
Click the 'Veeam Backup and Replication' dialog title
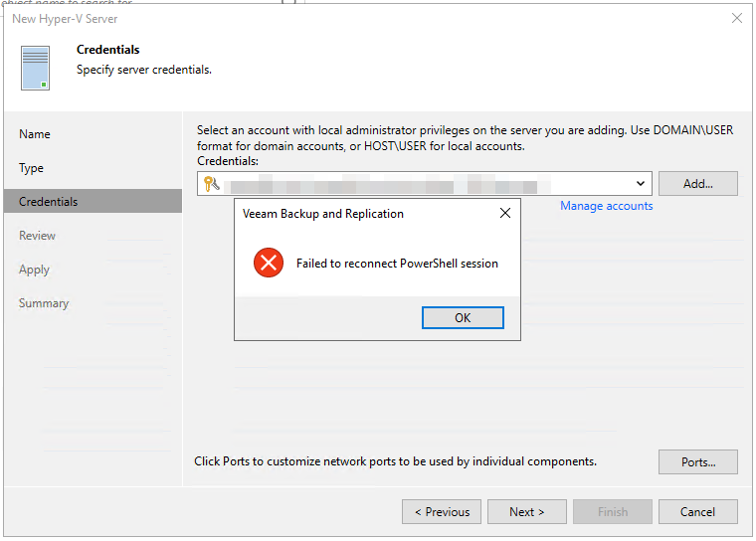point(323,214)
